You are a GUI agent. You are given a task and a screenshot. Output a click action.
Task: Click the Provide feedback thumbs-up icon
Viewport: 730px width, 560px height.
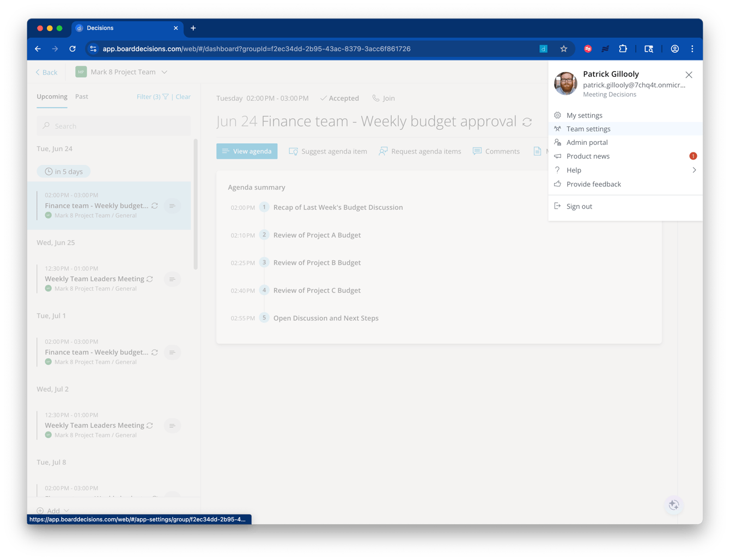558,184
